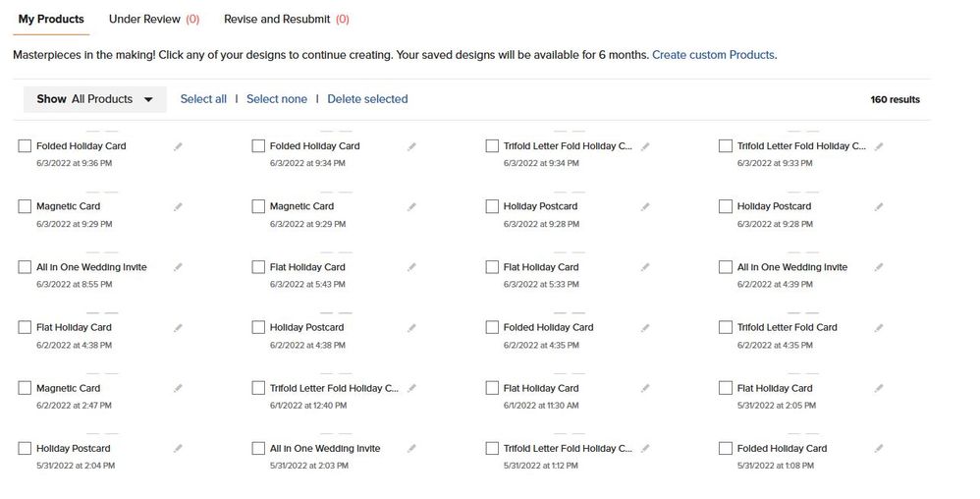Edit name of Holiday Postcard 5/31/2022 2:04 PM

(x=178, y=448)
